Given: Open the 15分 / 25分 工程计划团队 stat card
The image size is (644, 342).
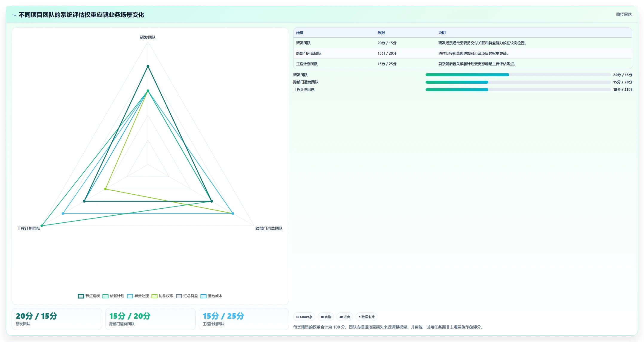Looking at the screenshot, I should tap(244, 319).
